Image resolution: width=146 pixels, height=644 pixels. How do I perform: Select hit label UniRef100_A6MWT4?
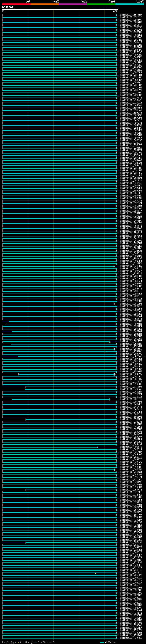(131, 319)
